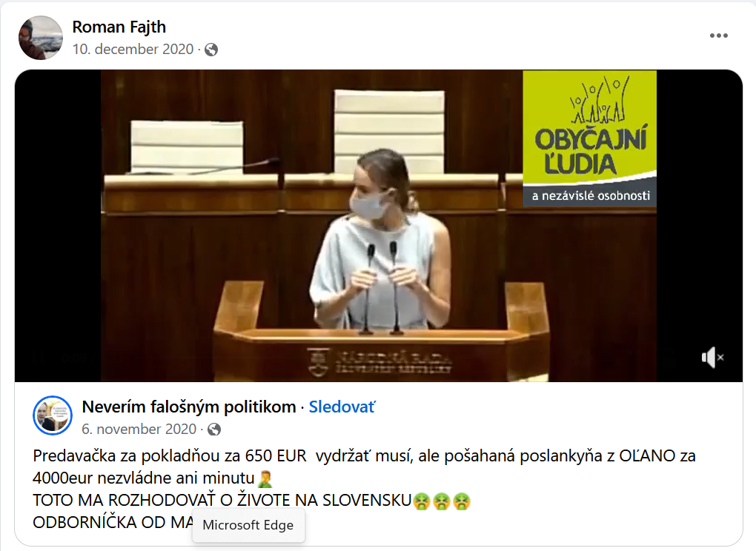The image size is (756, 551).
Task: Click the 'ODBORNÍČKA OD MA' truncated line
Action: (x=113, y=523)
